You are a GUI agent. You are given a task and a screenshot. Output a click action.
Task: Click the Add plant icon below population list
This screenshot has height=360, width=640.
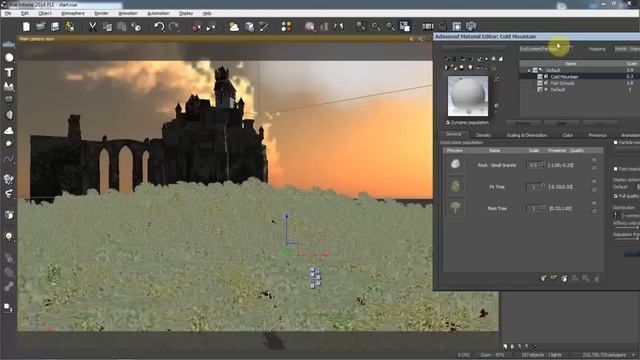tap(553, 278)
